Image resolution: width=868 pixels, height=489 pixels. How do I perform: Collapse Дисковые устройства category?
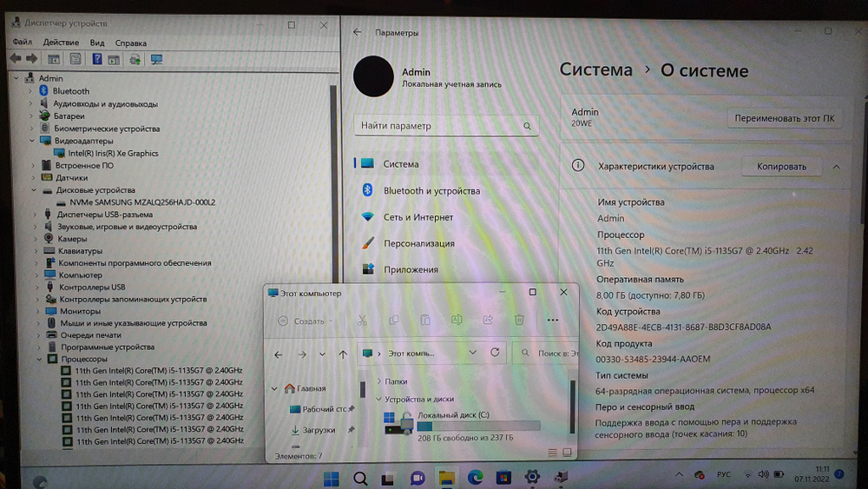[x=33, y=189]
